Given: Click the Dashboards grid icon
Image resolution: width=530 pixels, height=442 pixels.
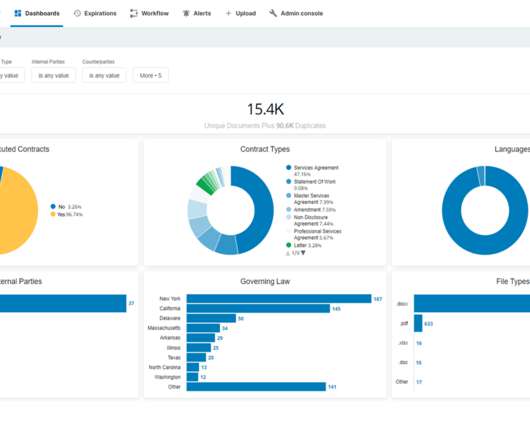Looking at the screenshot, I should click(18, 13).
